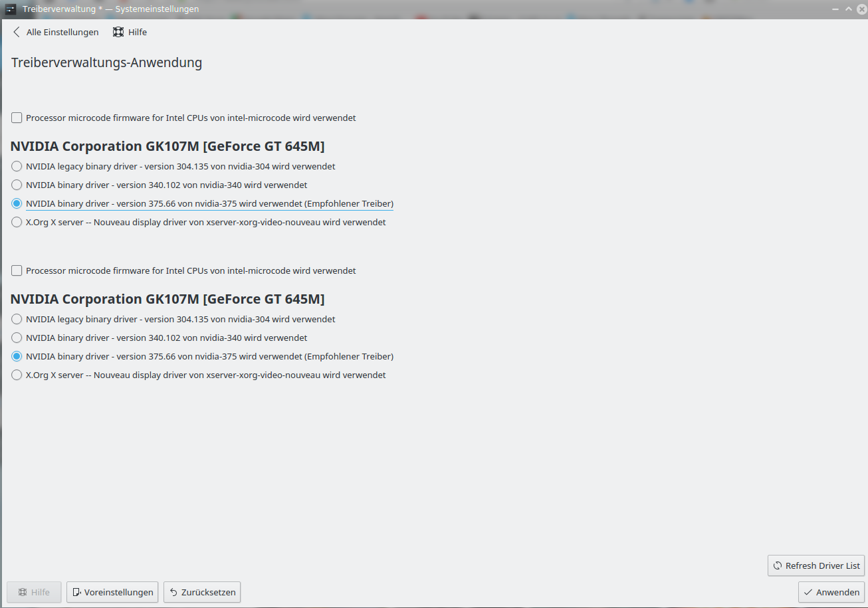Click the Refresh Driver List button

point(815,565)
